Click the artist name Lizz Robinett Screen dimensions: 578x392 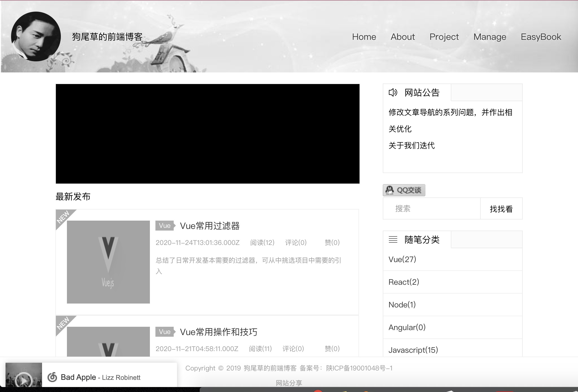(121, 377)
